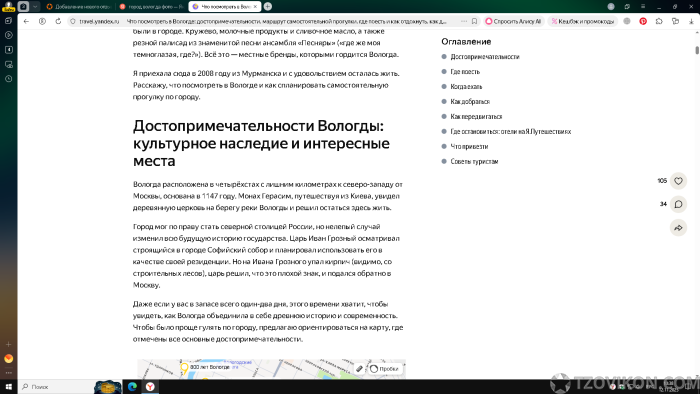The width and height of the screenshot is (700, 394).
Task: Open the pinned tab group icon
Action: click(x=24, y=6)
